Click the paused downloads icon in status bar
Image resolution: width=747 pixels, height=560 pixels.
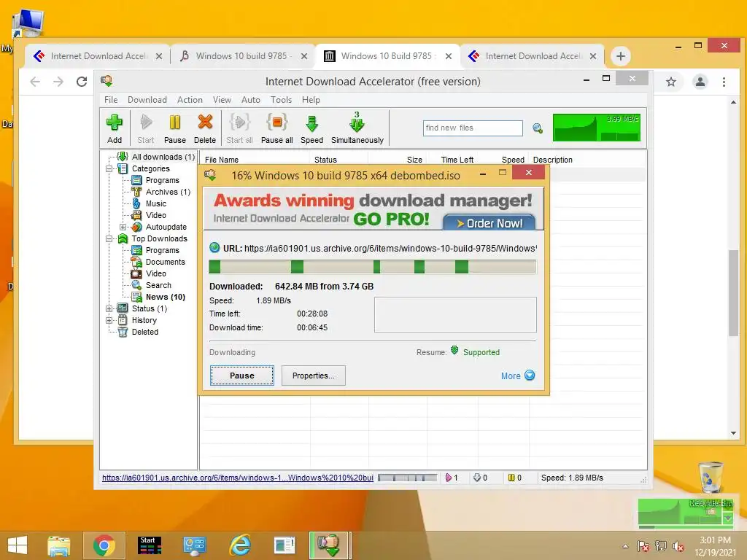point(511,478)
